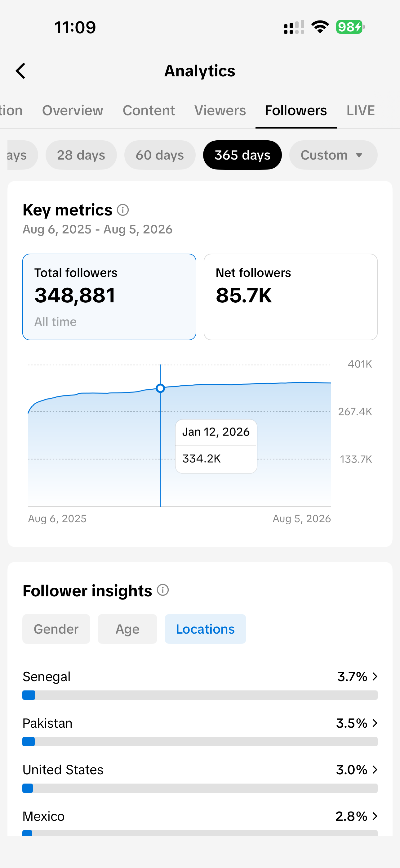400x868 pixels.
Task: Expand Senegal location details chevron
Action: [x=375, y=676]
